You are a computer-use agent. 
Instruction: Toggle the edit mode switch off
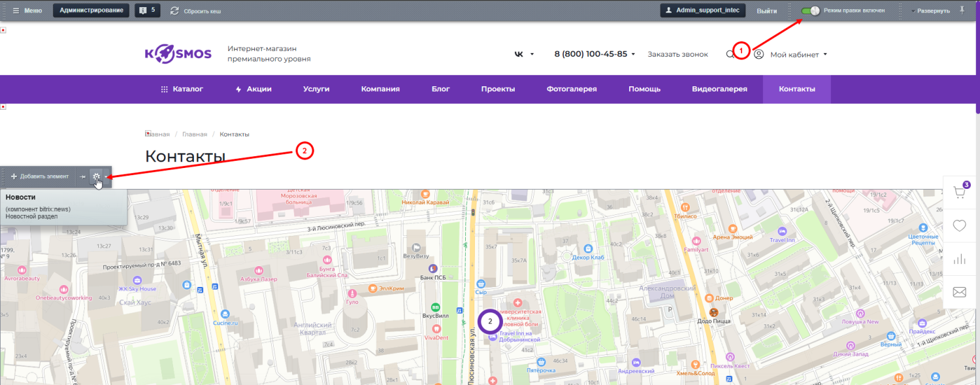tap(810, 10)
